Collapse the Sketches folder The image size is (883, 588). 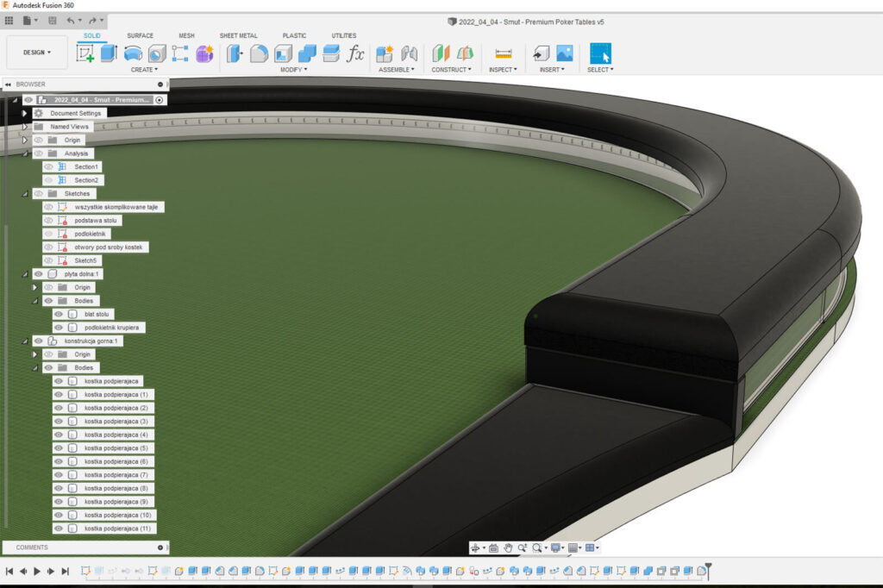click(x=25, y=194)
